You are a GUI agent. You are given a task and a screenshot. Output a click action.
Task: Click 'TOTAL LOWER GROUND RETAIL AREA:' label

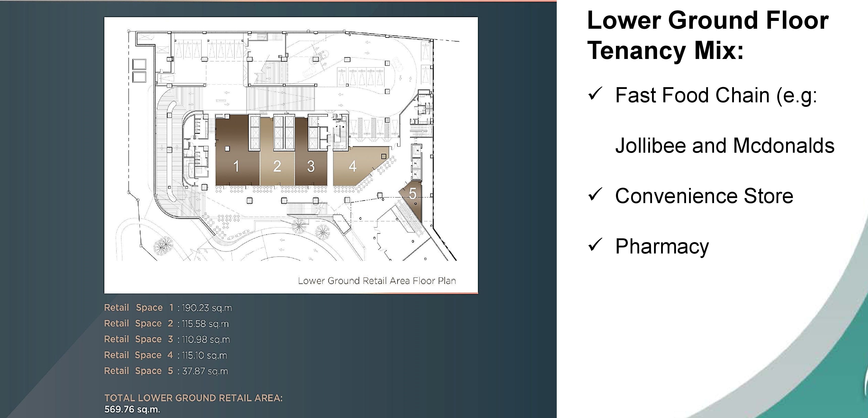(193, 398)
